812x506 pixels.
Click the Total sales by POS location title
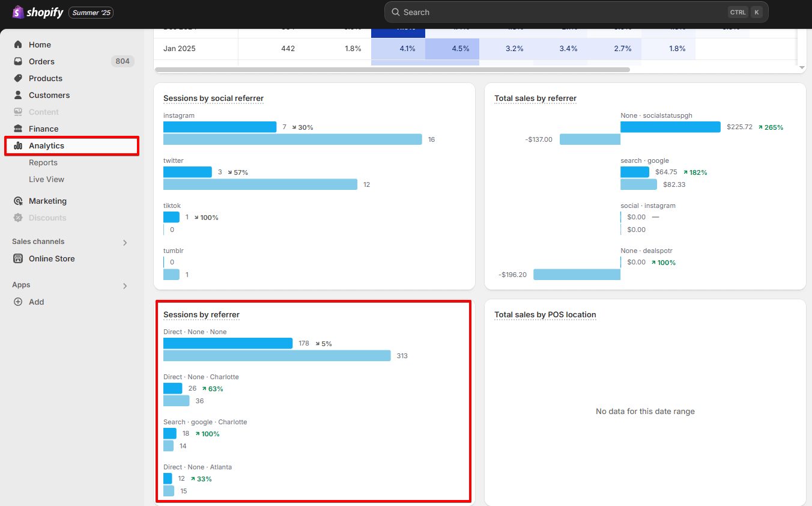pos(545,314)
